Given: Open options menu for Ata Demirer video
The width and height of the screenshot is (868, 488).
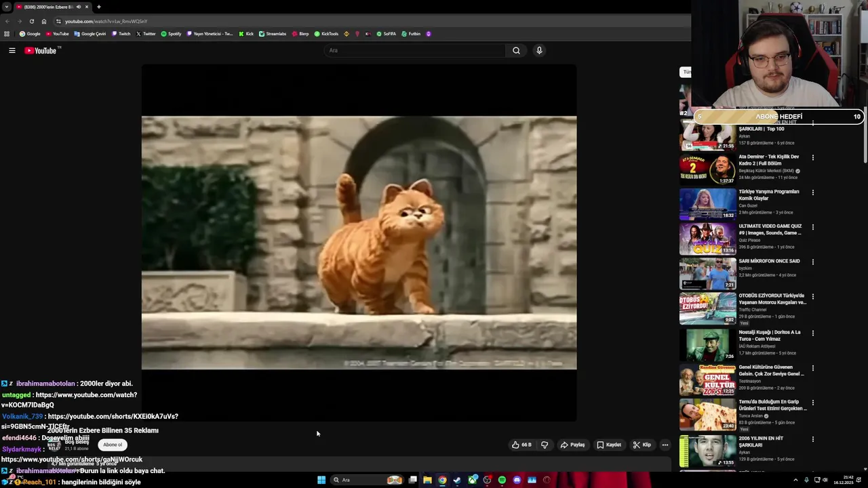Looking at the screenshot, I should [813, 158].
